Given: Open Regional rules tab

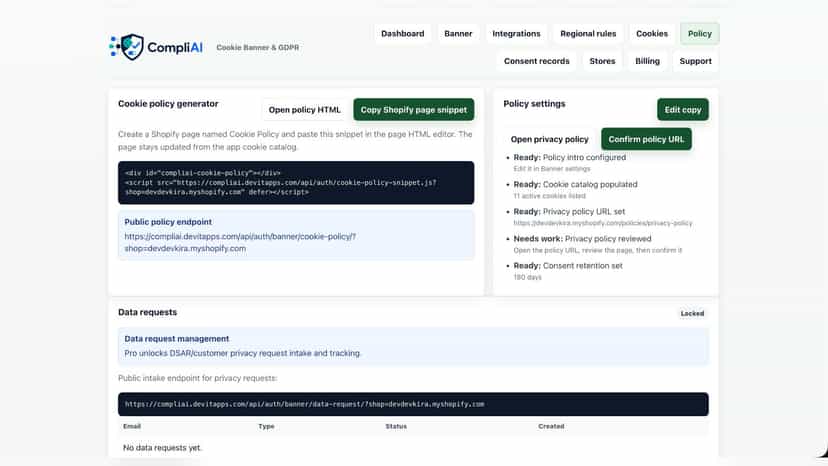Looking at the screenshot, I should tap(588, 34).
